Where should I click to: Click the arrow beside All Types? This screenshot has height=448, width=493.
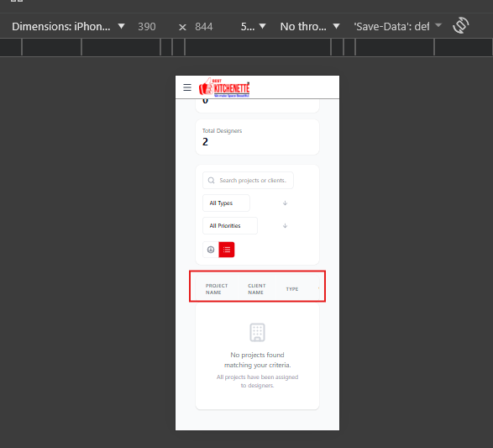pyautogui.click(x=285, y=203)
